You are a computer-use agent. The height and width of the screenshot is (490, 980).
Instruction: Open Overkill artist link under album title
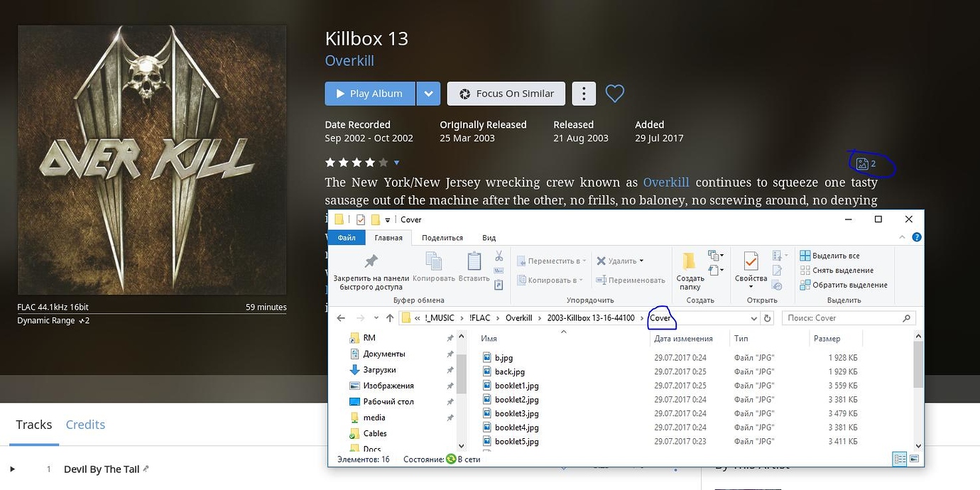tap(349, 60)
